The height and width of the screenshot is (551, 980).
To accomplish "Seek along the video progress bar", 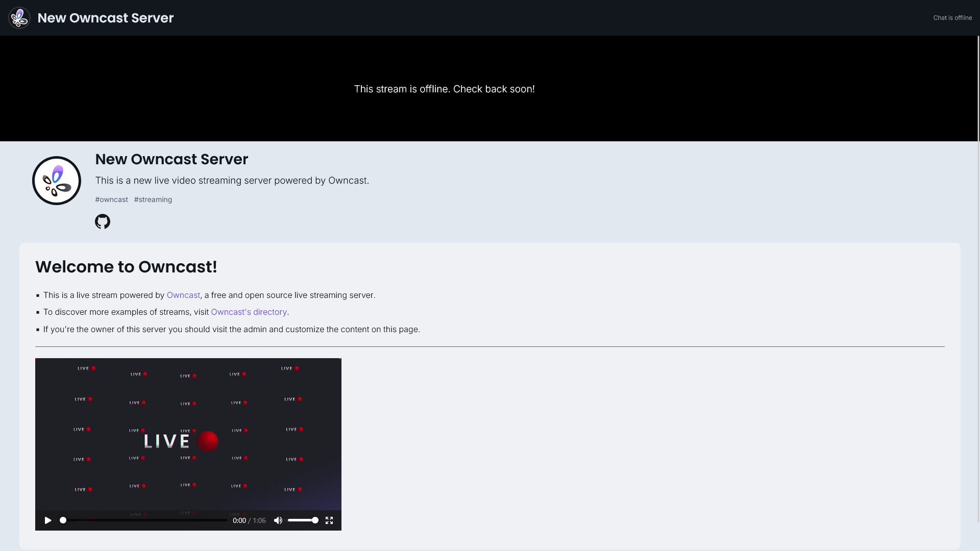I will 143,520.
